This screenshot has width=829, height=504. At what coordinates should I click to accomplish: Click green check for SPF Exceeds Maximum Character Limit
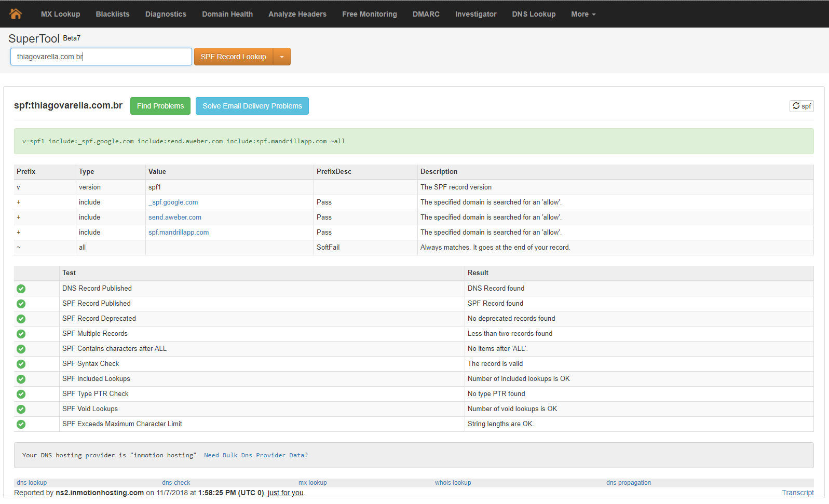[21, 424]
